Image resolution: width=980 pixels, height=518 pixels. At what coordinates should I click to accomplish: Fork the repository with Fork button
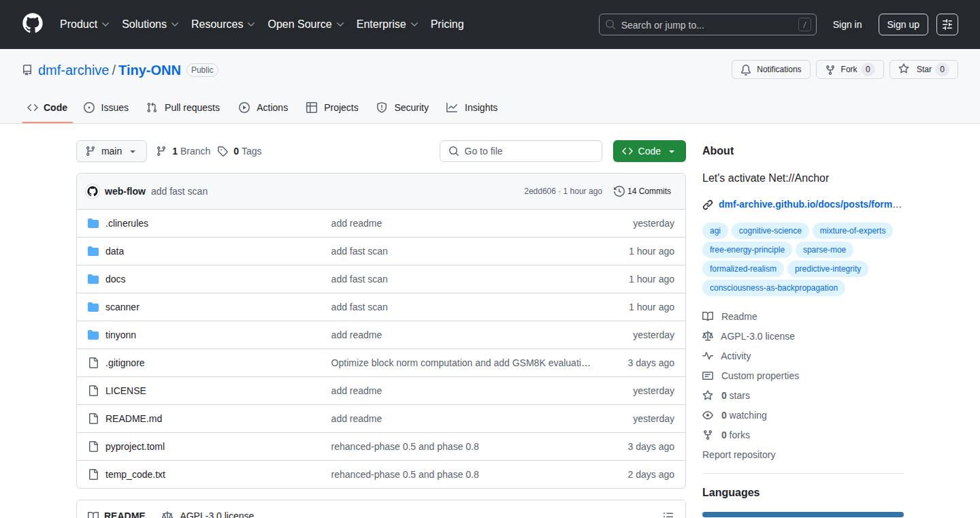tap(849, 69)
